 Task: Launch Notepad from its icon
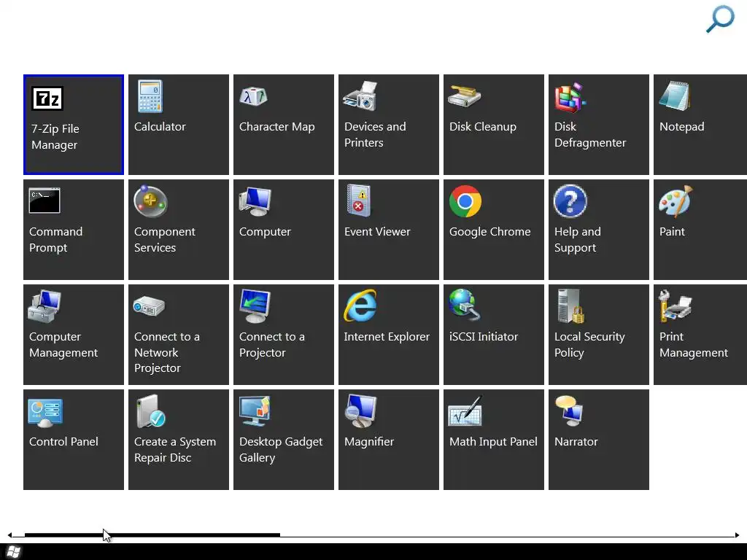675,96
